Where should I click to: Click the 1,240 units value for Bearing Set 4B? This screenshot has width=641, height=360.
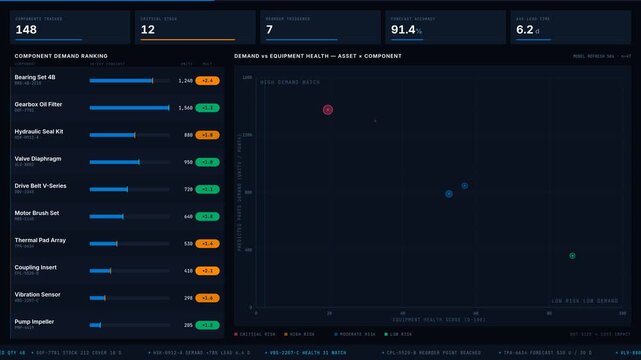[x=186, y=81]
